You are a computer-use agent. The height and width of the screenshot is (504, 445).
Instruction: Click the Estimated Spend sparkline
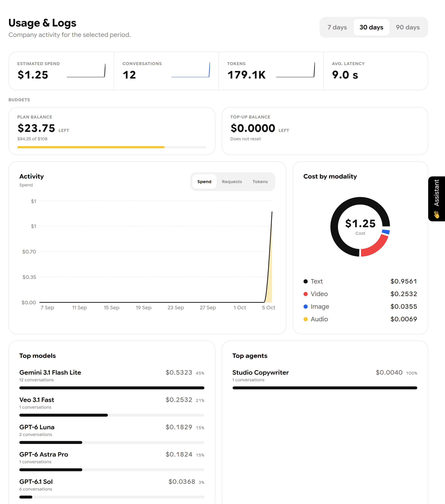tap(86, 71)
